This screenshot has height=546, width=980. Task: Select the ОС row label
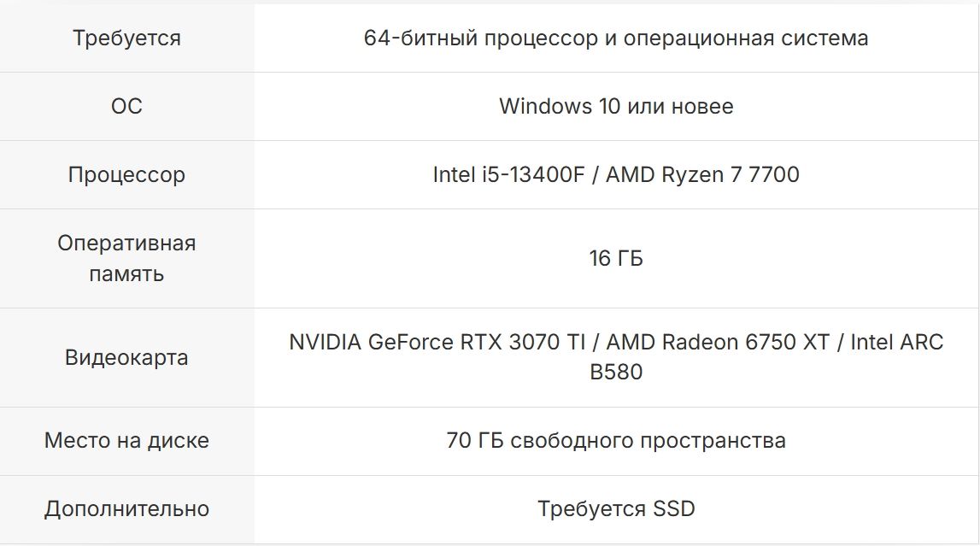126,107
